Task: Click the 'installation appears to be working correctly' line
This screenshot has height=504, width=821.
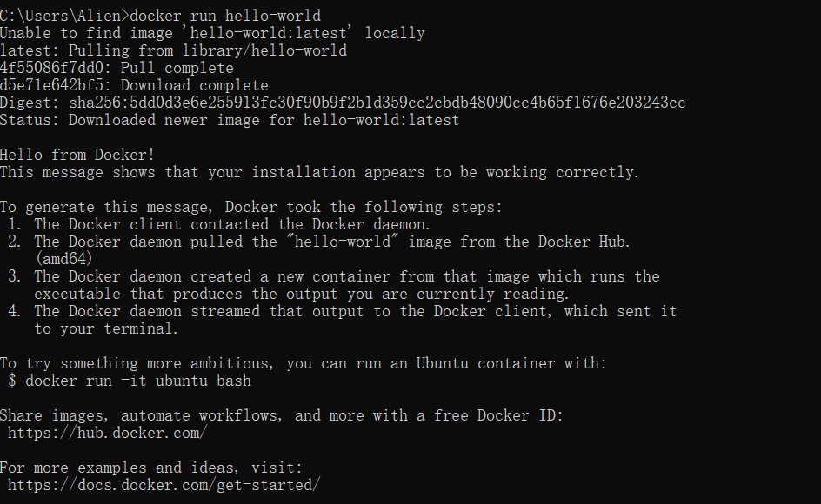Action: (319, 172)
